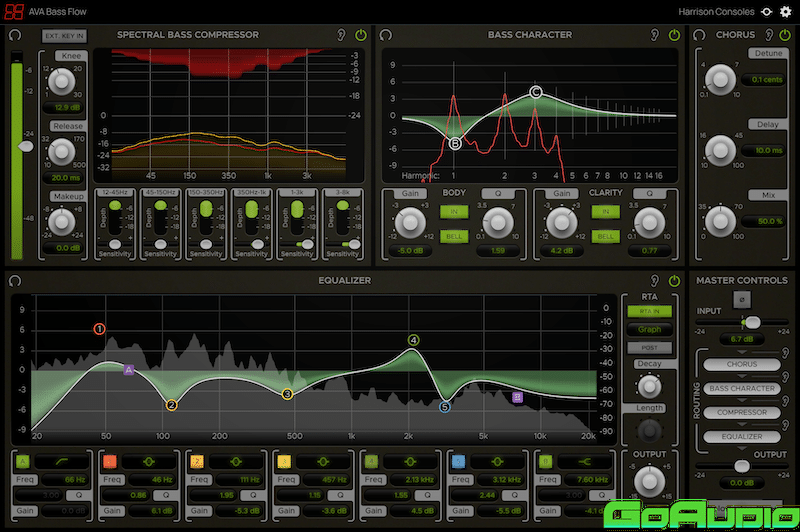800x532 pixels.
Task: Toggle Chorus power button
Action: click(785, 35)
